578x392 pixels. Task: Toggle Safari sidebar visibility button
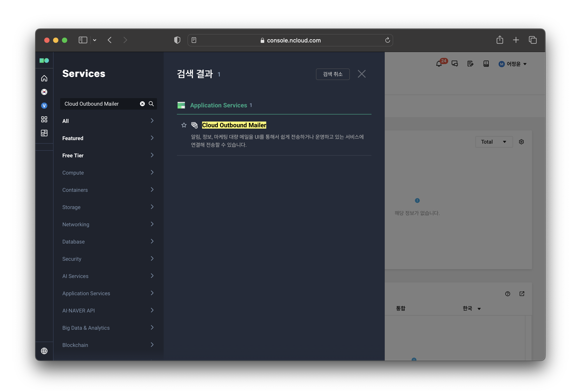point(82,40)
